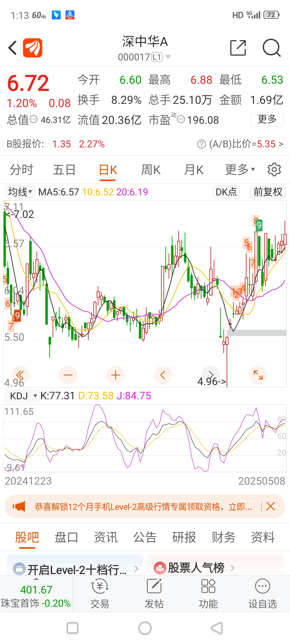Go back with the left arrow

pyautogui.click(x=13, y=48)
